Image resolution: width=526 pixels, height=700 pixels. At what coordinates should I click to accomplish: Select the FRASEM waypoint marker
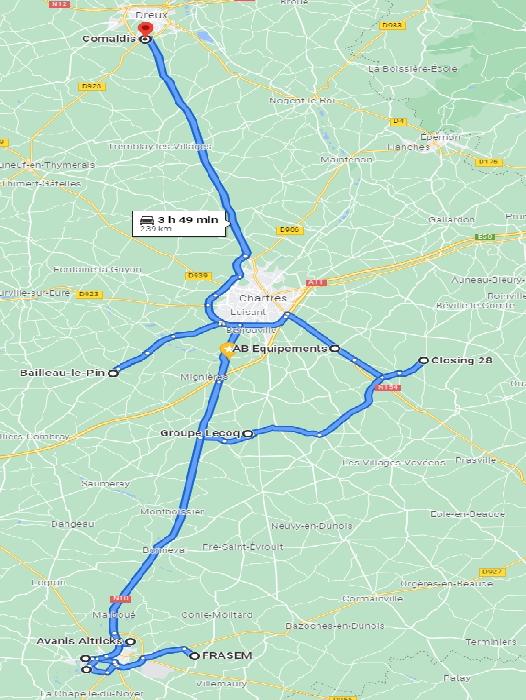[x=194, y=656]
